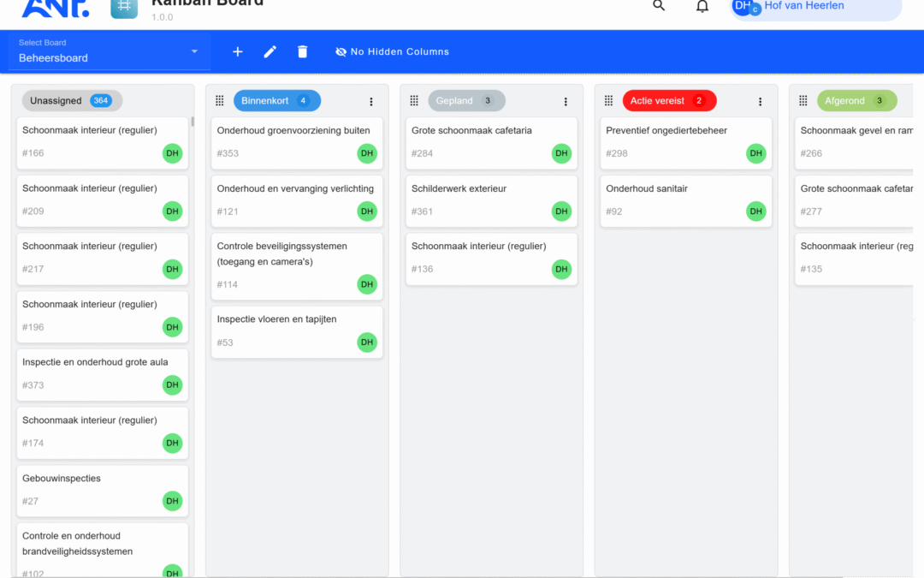
Task: Open card #217 Schoonmaak interieur
Action: tap(103, 259)
